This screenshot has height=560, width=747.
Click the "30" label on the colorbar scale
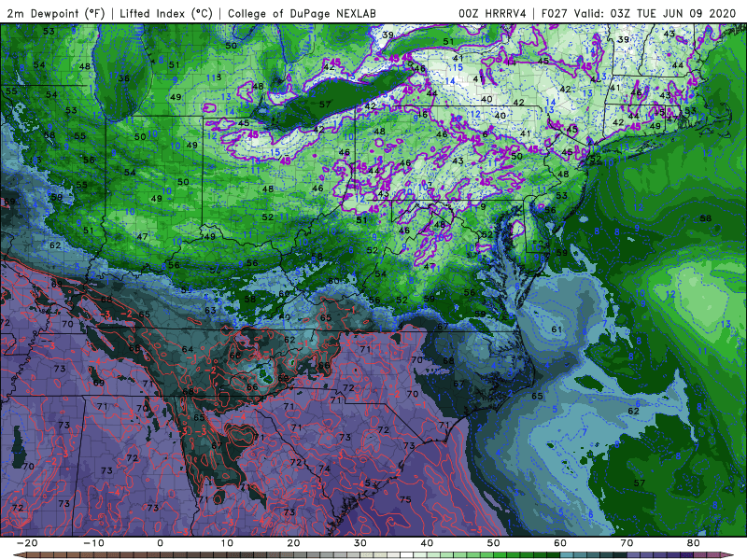pos(360,543)
